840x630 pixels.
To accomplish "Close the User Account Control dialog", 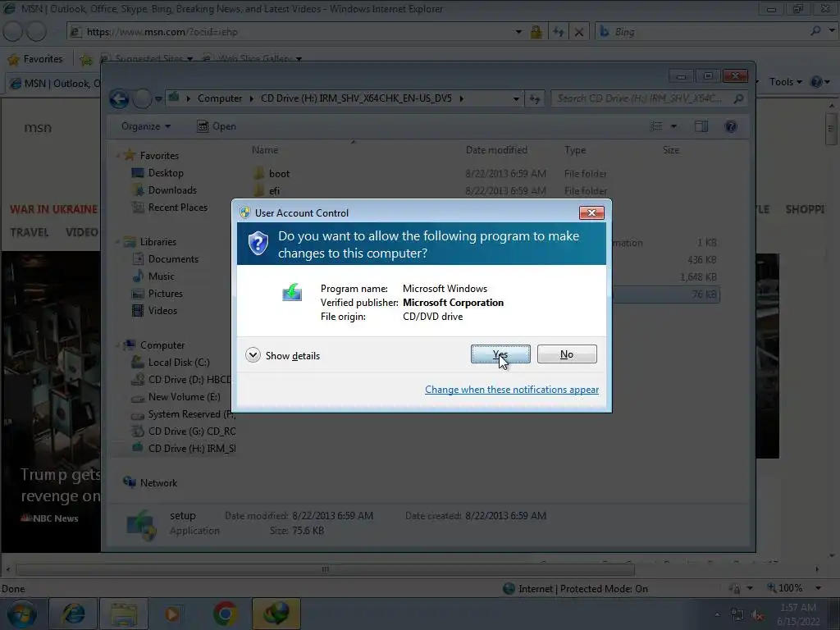I will pyautogui.click(x=591, y=212).
